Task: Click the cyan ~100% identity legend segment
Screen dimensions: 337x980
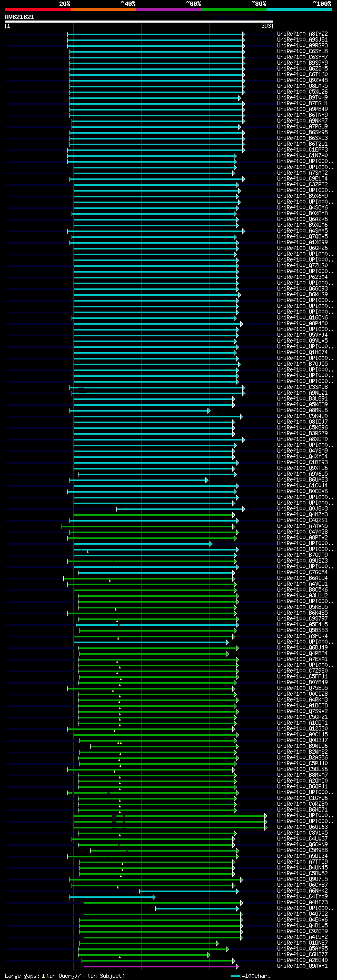Action: pos(299,9)
